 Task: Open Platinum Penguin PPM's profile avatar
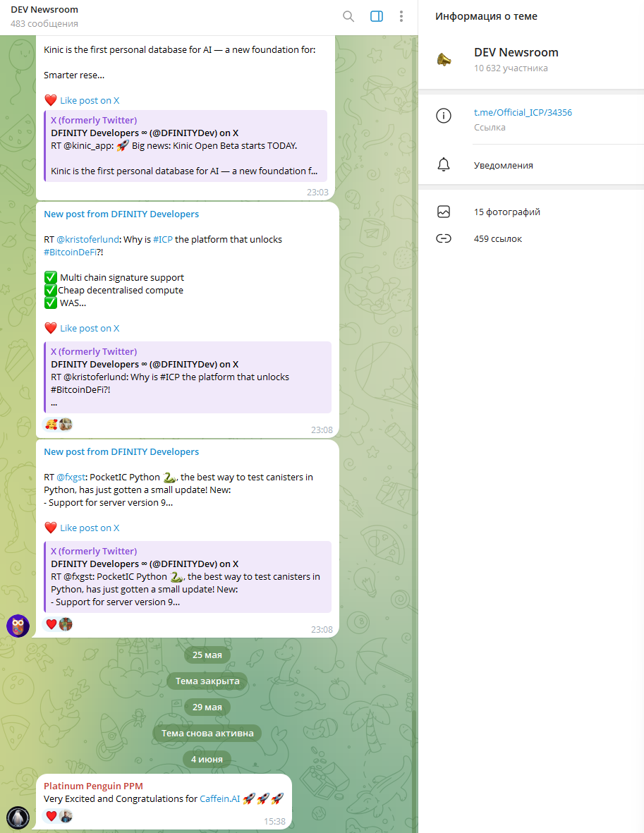coord(18,817)
